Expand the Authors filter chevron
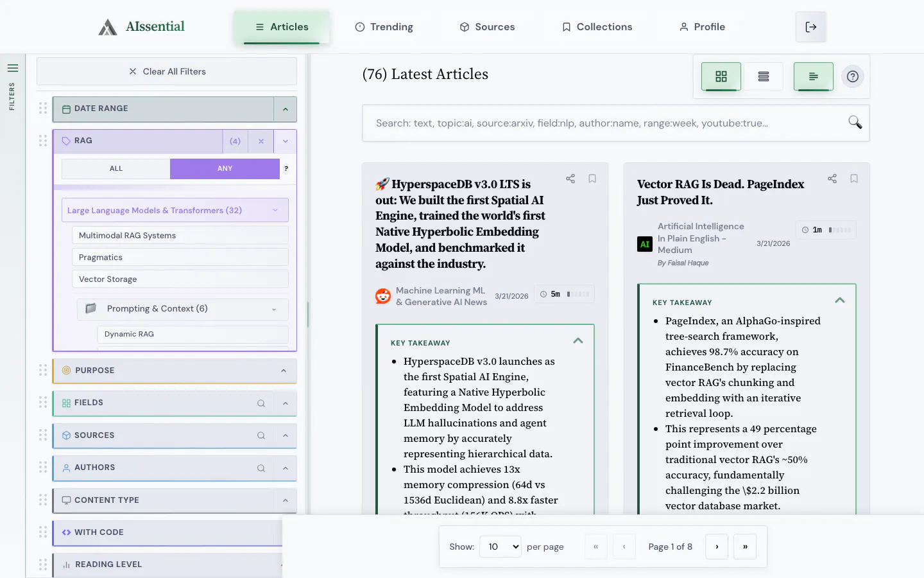 tap(286, 468)
